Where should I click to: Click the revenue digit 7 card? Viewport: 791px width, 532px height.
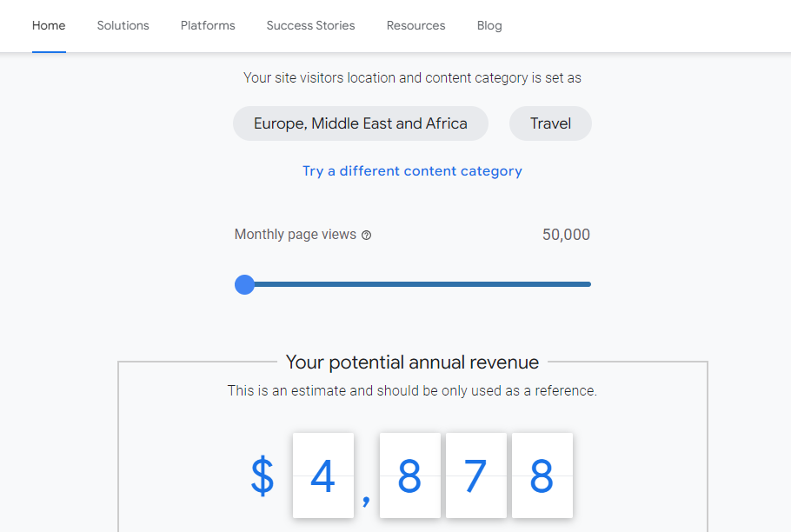coord(475,475)
